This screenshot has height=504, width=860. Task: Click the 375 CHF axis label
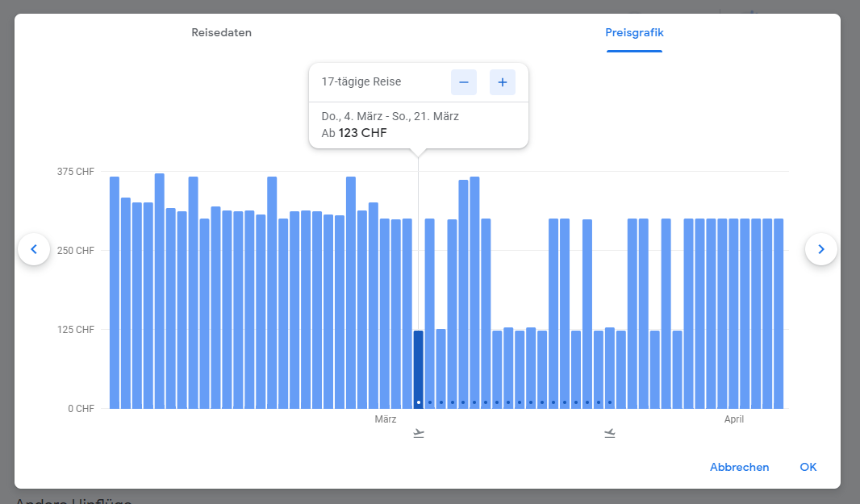(x=75, y=172)
